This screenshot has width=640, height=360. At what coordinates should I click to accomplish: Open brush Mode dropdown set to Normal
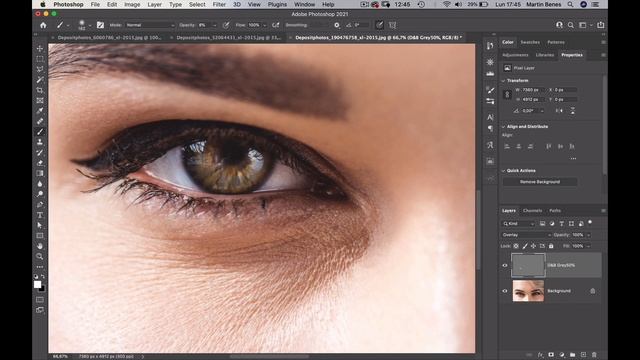pyautogui.click(x=150, y=25)
